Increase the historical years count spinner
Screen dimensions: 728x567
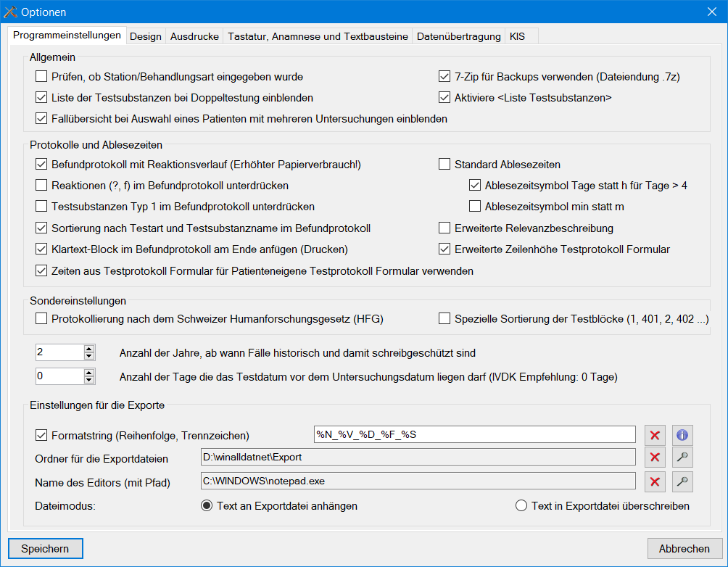pyautogui.click(x=89, y=349)
